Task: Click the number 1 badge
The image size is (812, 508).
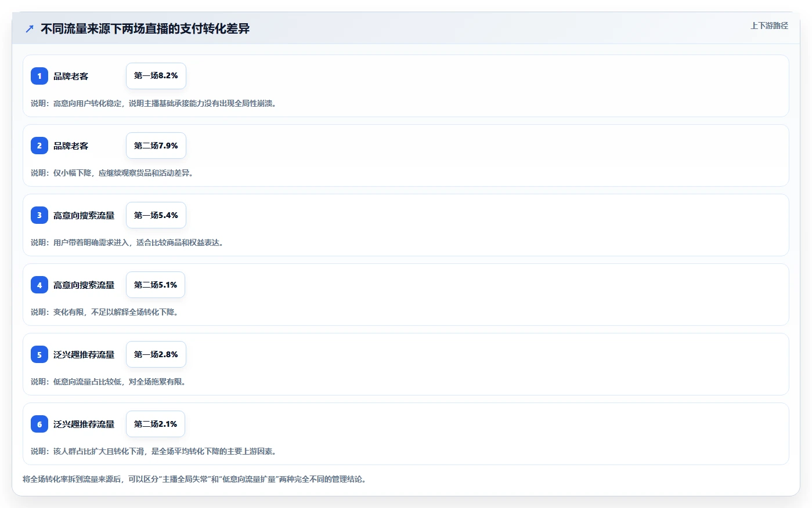Action: (x=39, y=76)
